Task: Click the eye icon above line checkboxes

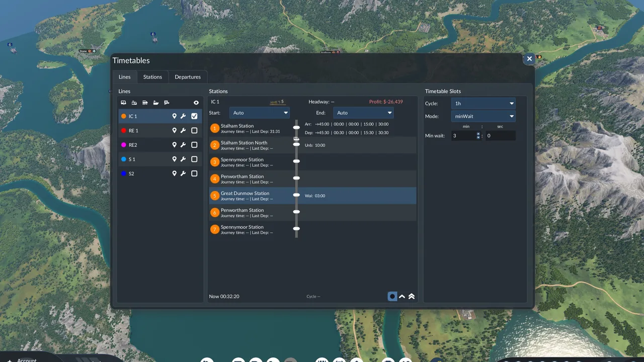Action: pos(196,103)
